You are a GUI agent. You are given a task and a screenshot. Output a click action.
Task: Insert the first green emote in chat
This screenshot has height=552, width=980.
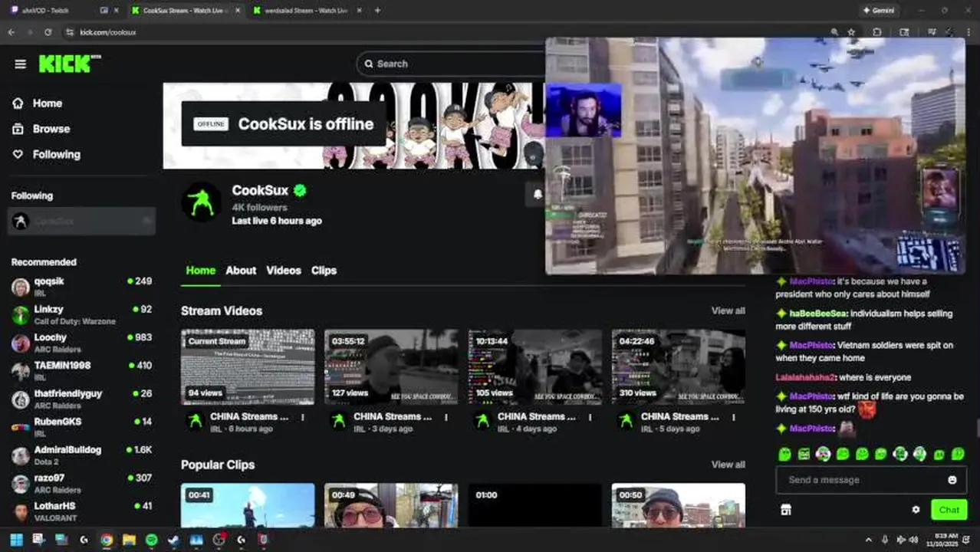pos(784,454)
